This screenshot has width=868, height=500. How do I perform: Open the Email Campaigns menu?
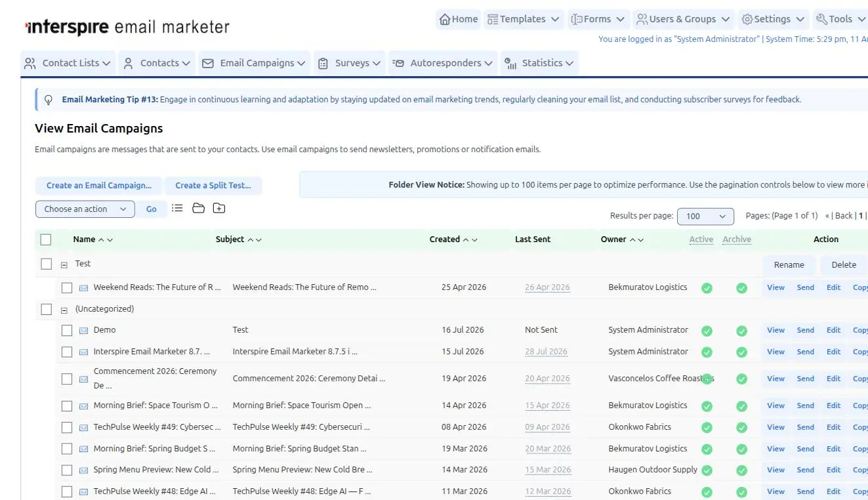[254, 63]
